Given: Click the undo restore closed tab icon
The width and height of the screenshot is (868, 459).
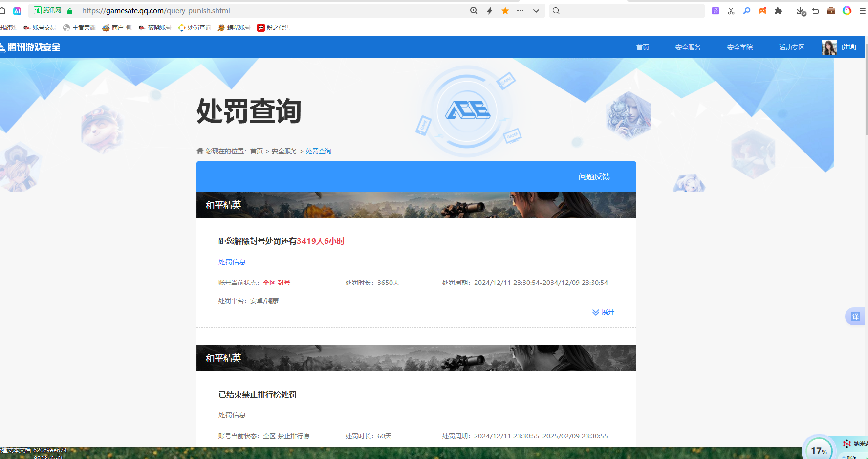Looking at the screenshot, I should 816,11.
